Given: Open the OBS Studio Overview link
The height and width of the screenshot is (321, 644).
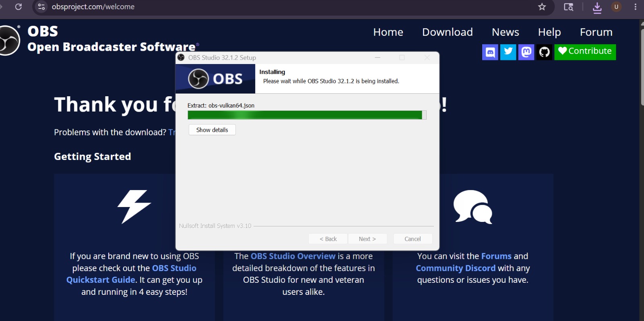Looking at the screenshot, I should coord(293,256).
